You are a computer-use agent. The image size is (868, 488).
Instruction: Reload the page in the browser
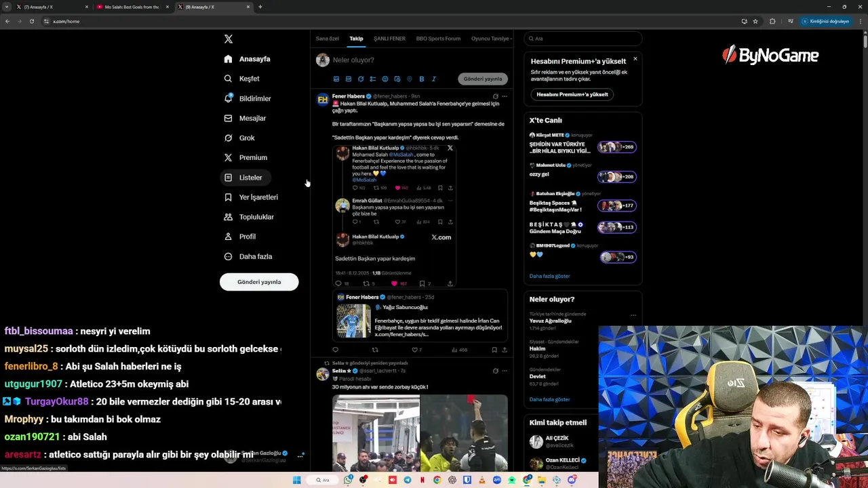(31, 21)
